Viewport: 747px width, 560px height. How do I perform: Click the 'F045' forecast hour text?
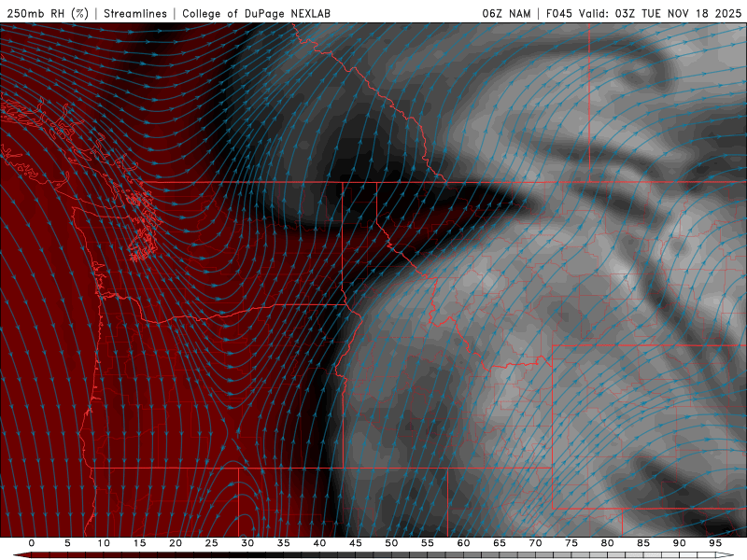tap(558, 13)
